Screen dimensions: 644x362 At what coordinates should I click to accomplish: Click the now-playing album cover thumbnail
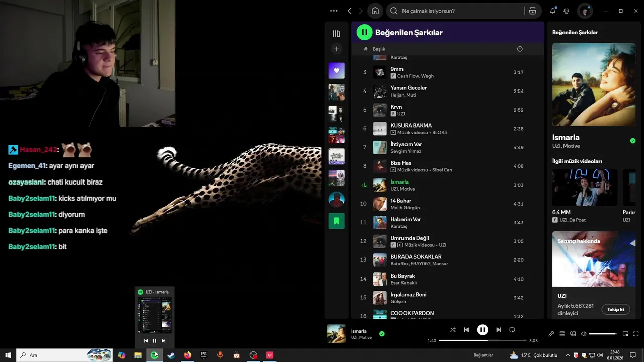(336, 334)
